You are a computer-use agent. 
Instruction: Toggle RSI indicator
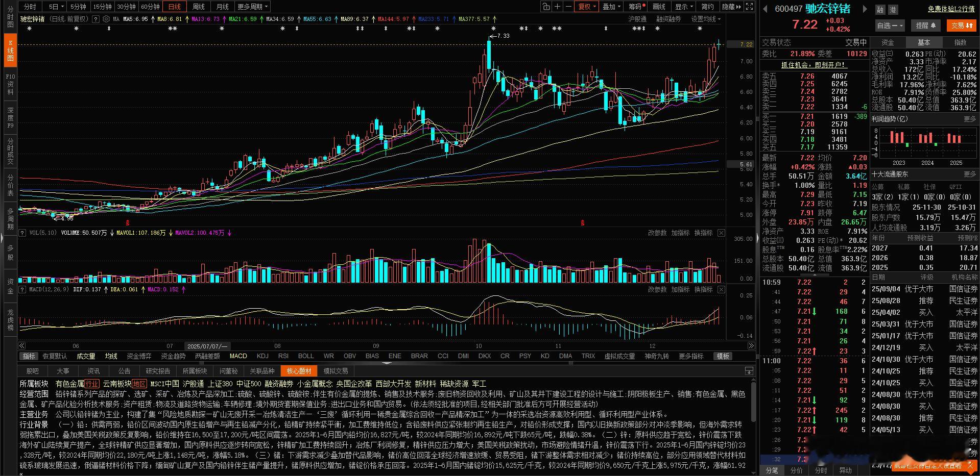pyautogui.click(x=283, y=356)
